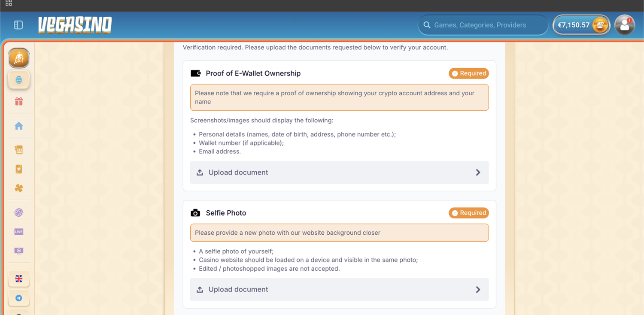Expand E-Wallet upload row chevron
Viewport: 644px width, 315px height.
478,173
